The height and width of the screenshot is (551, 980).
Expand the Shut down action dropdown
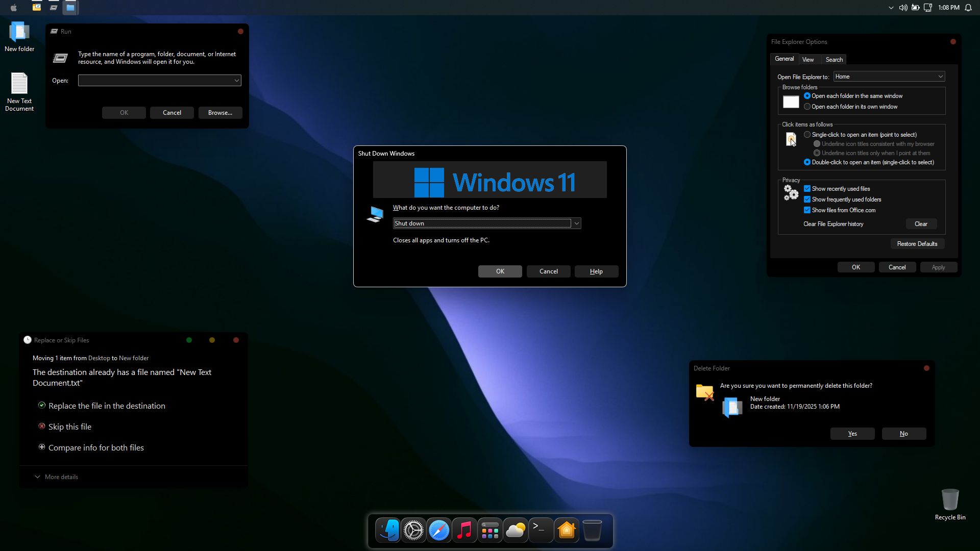[x=576, y=223]
